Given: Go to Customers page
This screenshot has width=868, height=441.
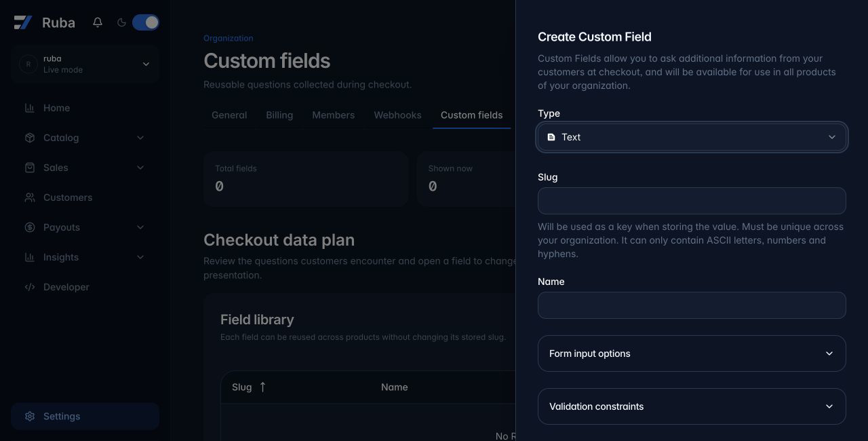Looking at the screenshot, I should [85, 197].
